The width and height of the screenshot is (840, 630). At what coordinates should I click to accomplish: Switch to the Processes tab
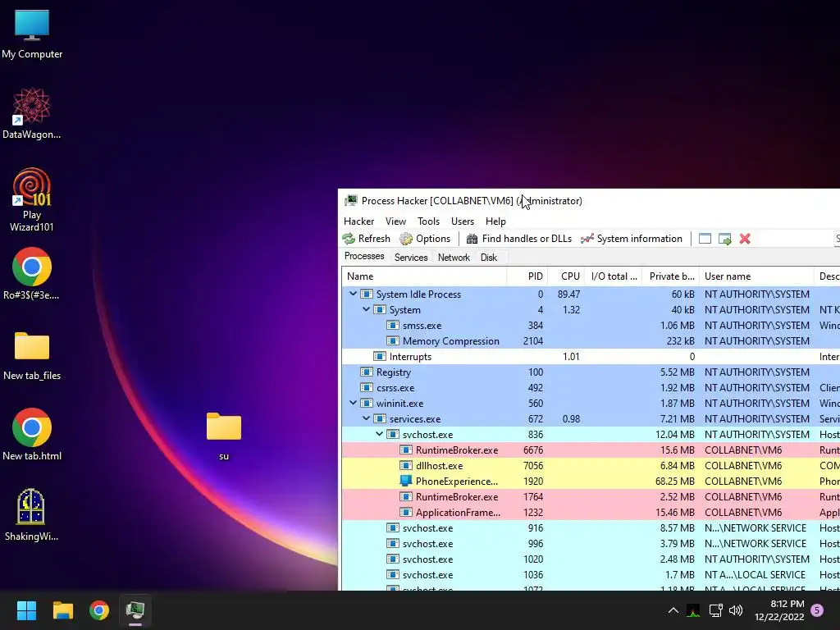pos(364,257)
